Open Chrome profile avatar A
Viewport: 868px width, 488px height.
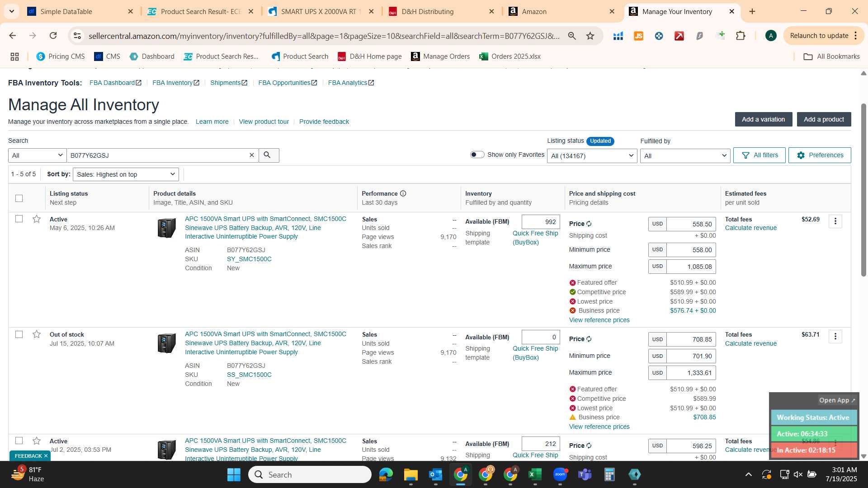tap(771, 36)
